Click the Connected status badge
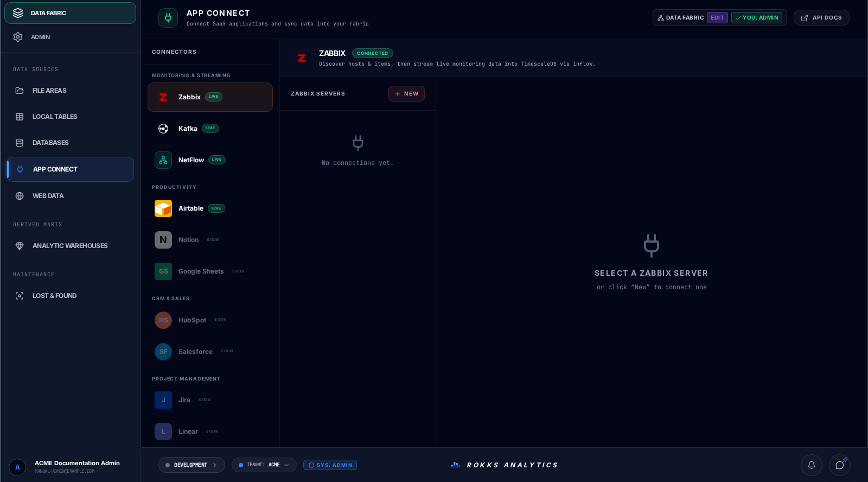868x482 pixels. pyautogui.click(x=373, y=53)
